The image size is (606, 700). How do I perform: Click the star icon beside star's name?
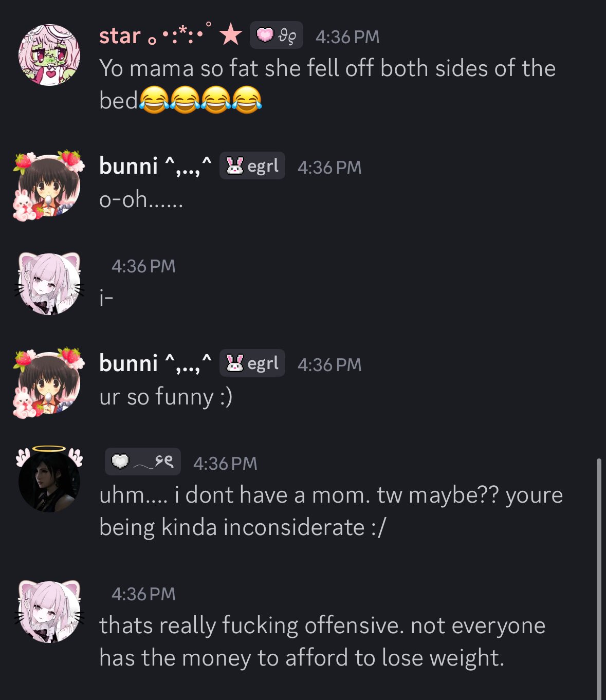(x=231, y=35)
